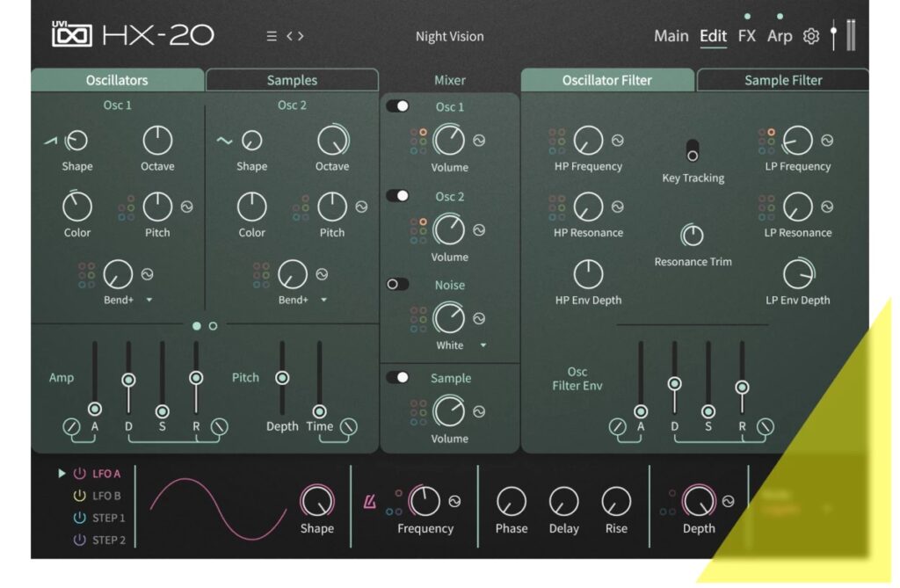Select STEP 2 modulator label
The height and width of the screenshot is (588, 900).
(x=108, y=541)
